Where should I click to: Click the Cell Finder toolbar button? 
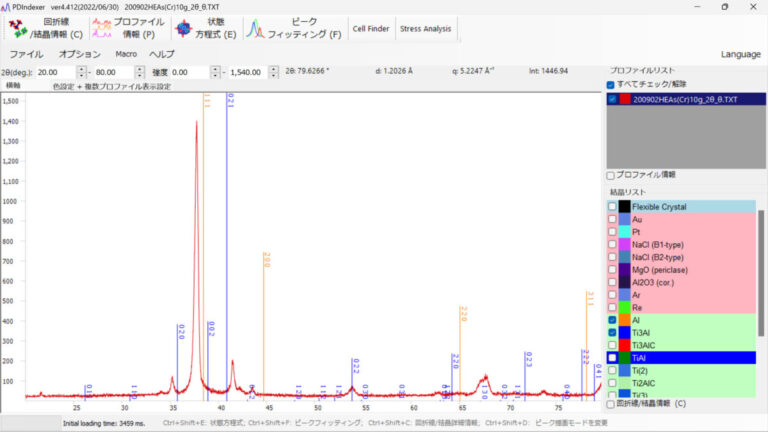(371, 29)
